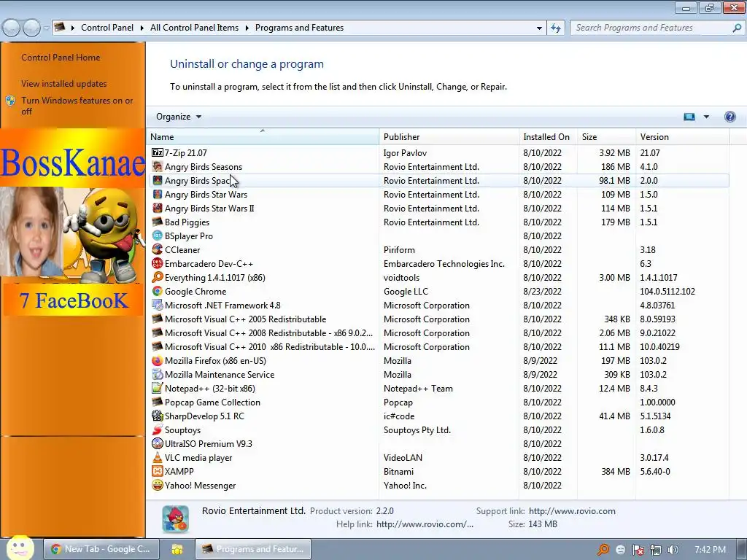Open the recent pages dropdown near Back button
This screenshot has width=747, height=560.
pyautogui.click(x=46, y=28)
